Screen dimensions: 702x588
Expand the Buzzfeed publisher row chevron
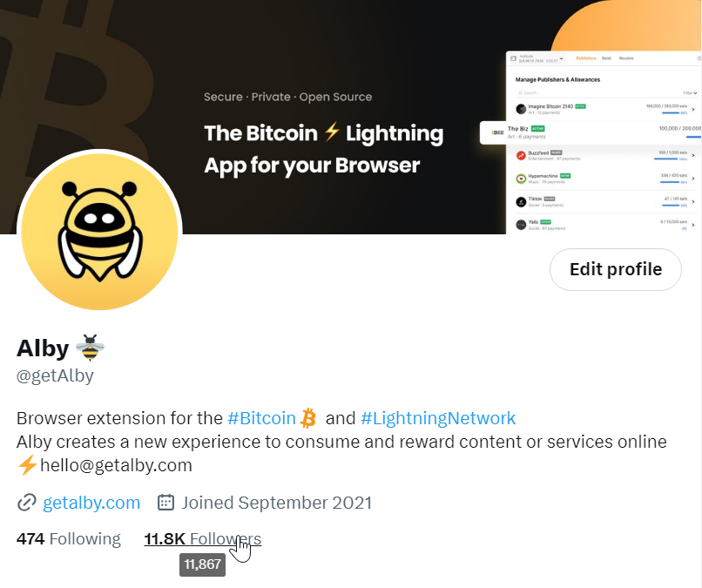[x=693, y=155]
